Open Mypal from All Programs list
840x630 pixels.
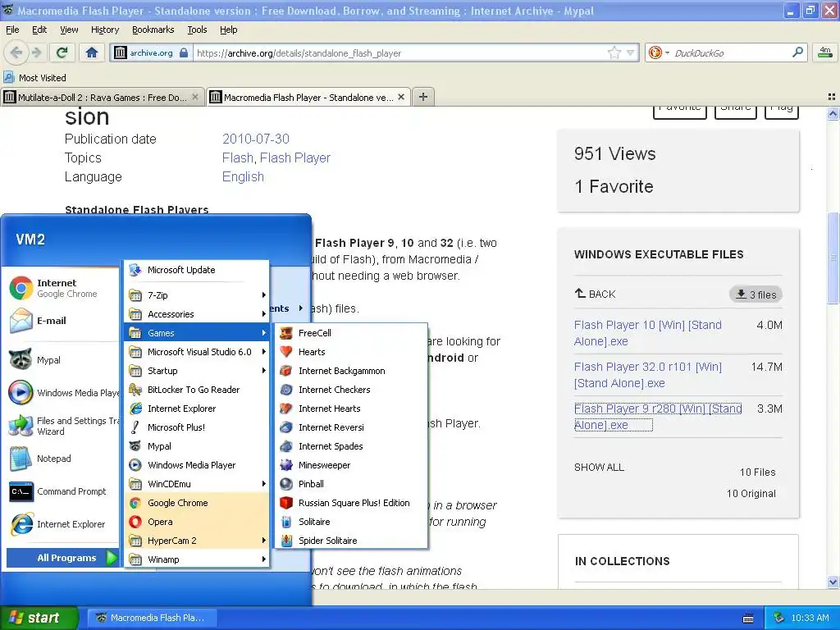(197, 446)
